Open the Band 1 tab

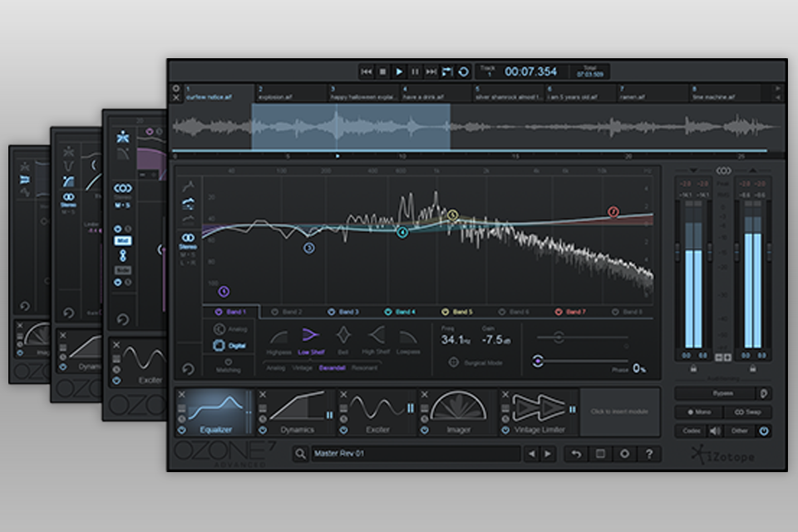click(x=231, y=312)
